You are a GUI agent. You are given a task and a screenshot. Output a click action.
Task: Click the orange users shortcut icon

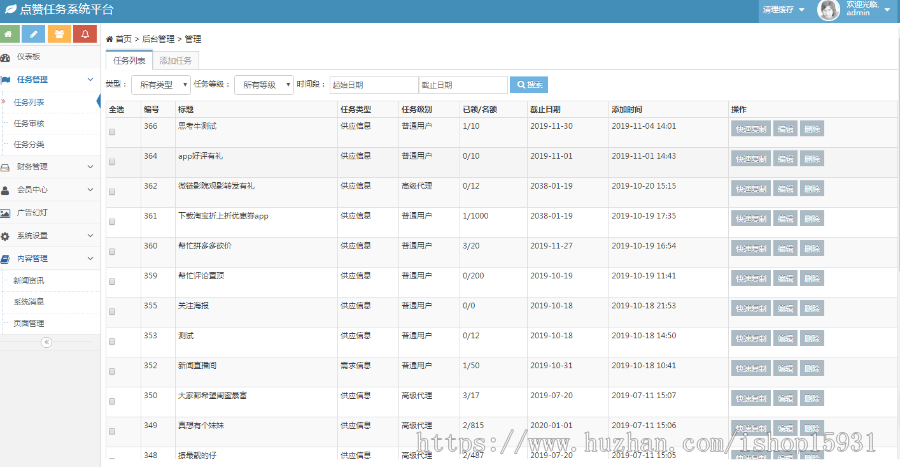pyautogui.click(x=60, y=34)
